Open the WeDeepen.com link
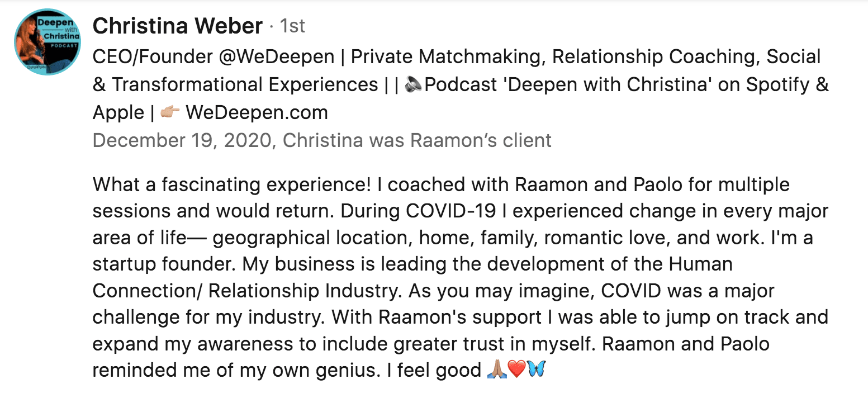 point(257,112)
